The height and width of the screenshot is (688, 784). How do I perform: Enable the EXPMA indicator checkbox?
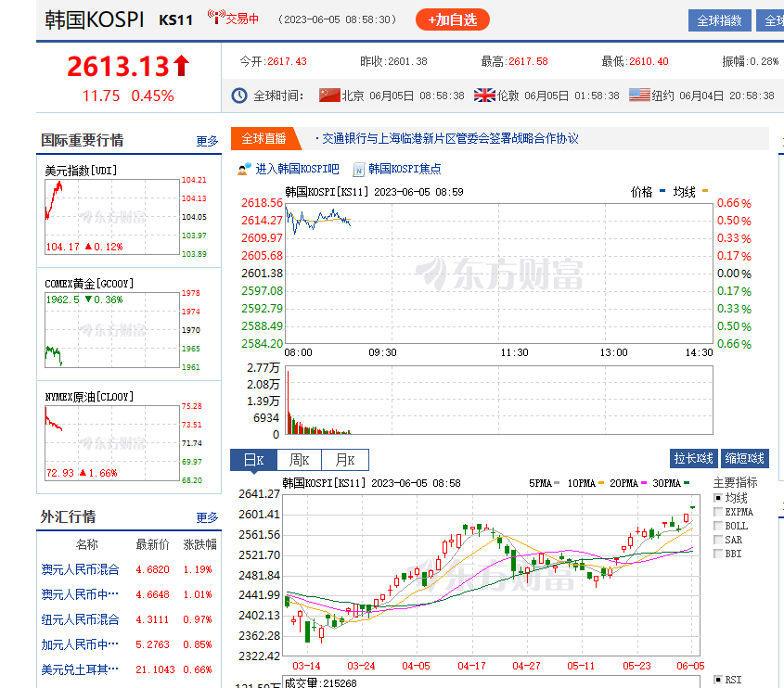(x=718, y=512)
